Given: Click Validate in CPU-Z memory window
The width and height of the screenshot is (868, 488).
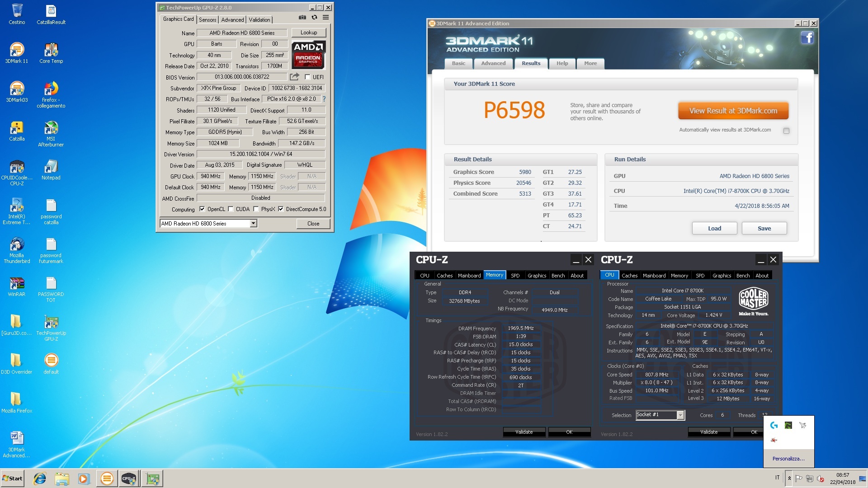Looking at the screenshot, I should coord(524,432).
